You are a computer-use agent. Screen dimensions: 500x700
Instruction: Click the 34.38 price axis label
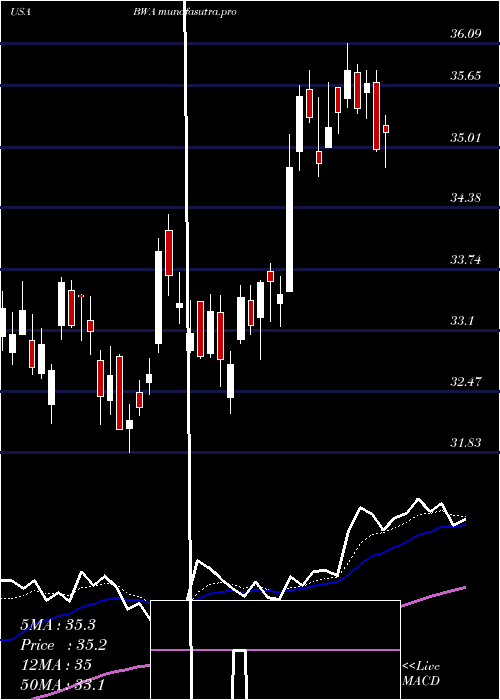pos(466,197)
